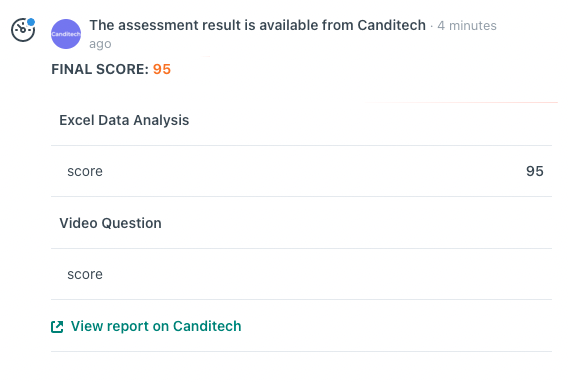Viewport: 568px width, 382px height.
Task: Click the word ago below the headline
Action: point(100,44)
